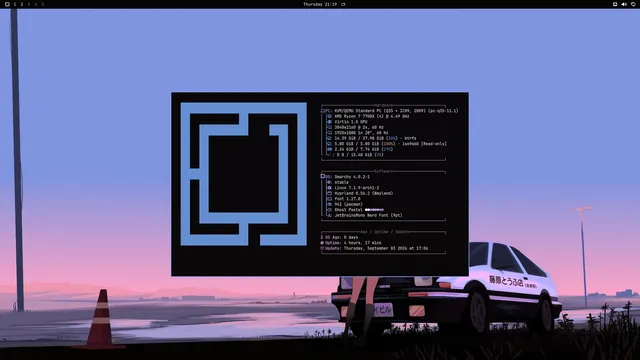640x360 pixels.
Task: Open the volume speaker icon in the tray
Action: tap(624, 4)
